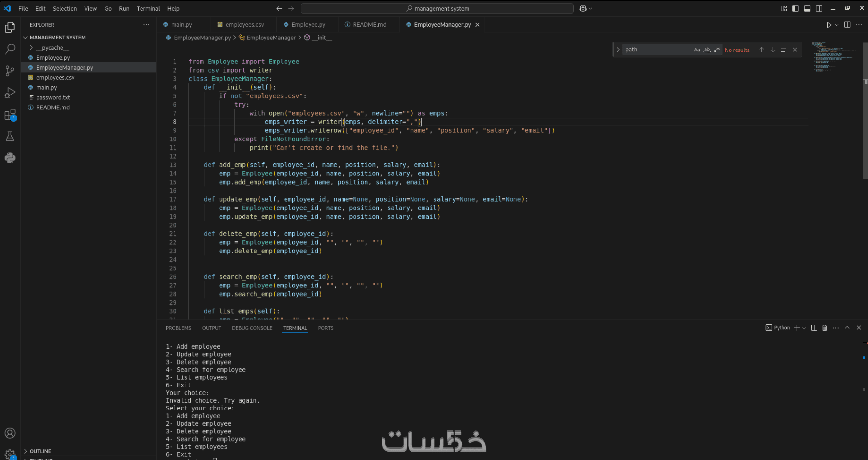Click the Next Match arrow in find widget

point(772,50)
